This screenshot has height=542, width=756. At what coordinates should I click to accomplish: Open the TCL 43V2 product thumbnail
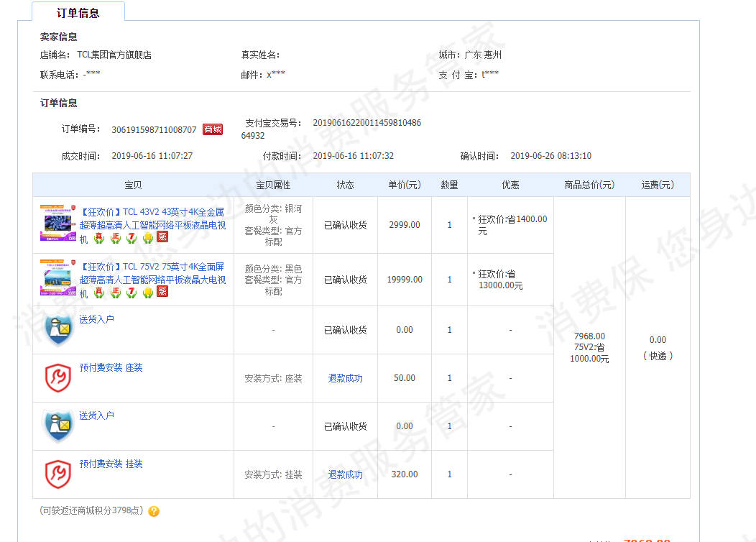[58, 223]
